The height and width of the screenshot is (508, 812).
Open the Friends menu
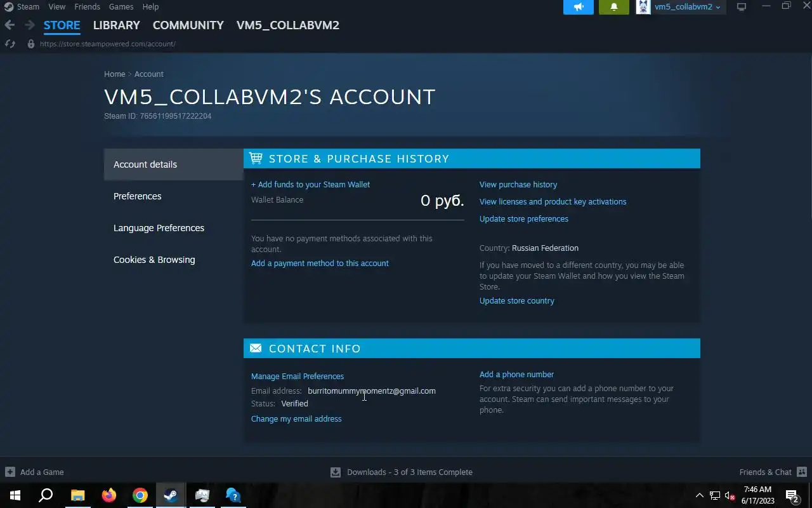tap(87, 6)
